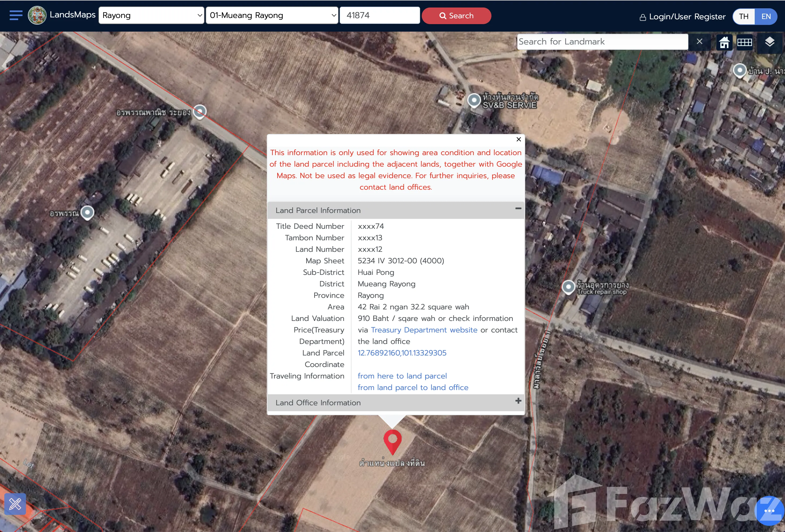Collapse the Land Parcel Information section

point(518,209)
